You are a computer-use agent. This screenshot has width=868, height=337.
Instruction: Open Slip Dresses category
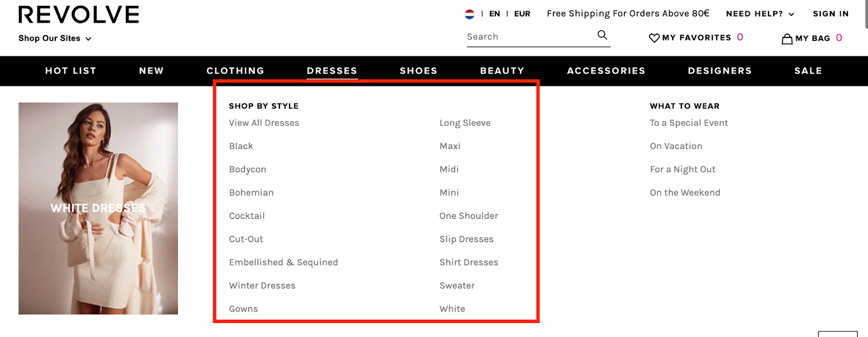click(x=466, y=238)
